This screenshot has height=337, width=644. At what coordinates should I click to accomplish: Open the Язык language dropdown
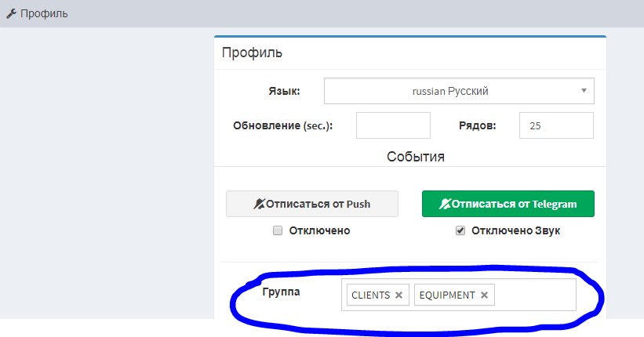[459, 91]
